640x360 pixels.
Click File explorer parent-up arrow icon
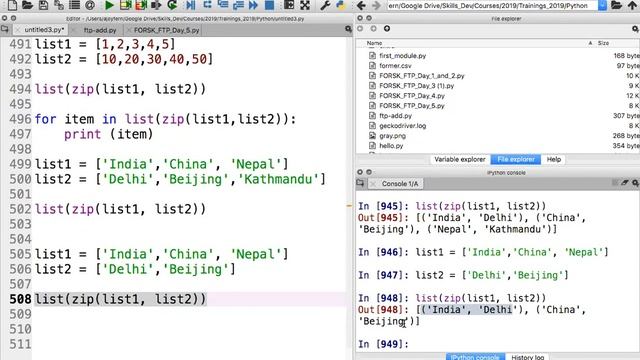(387, 29)
